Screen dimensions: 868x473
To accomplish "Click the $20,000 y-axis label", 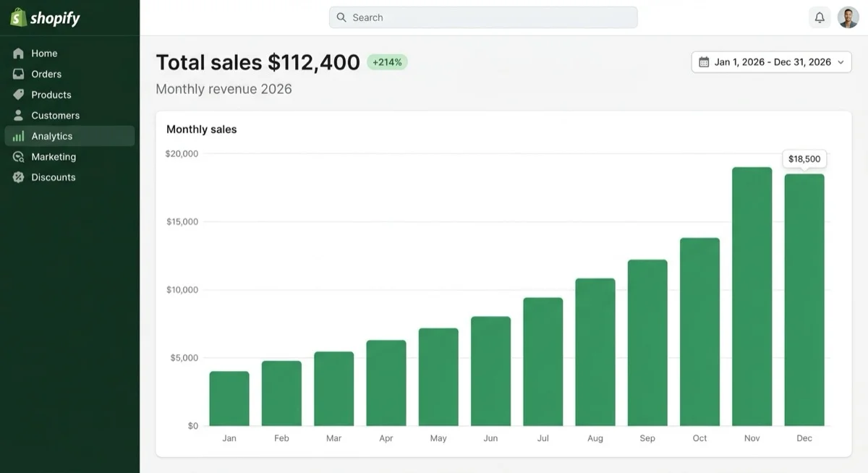I will [x=182, y=153].
